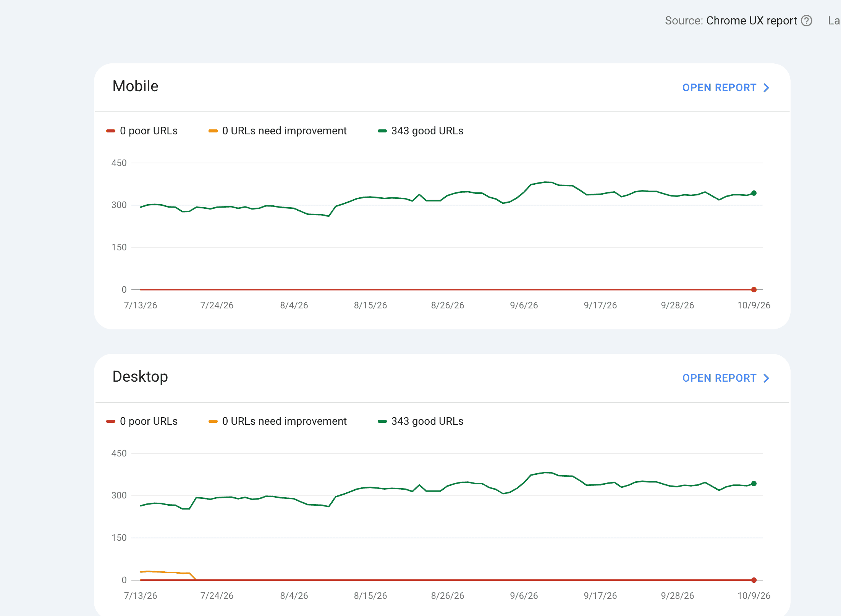Image resolution: width=841 pixels, height=616 pixels.
Task: Click the 150 label on Desktop chart y-axis
Action: tap(119, 538)
